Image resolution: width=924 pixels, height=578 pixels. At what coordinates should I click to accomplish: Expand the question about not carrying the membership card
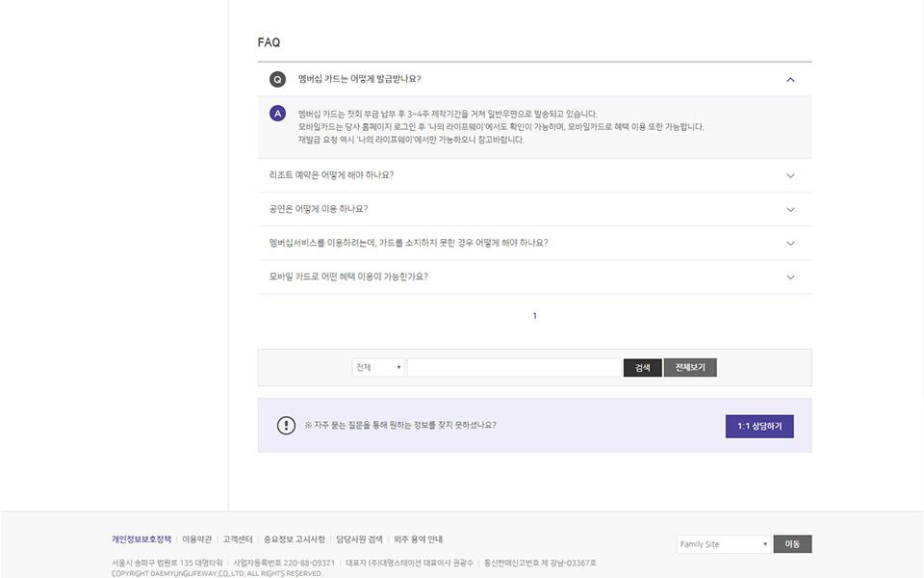(x=790, y=243)
